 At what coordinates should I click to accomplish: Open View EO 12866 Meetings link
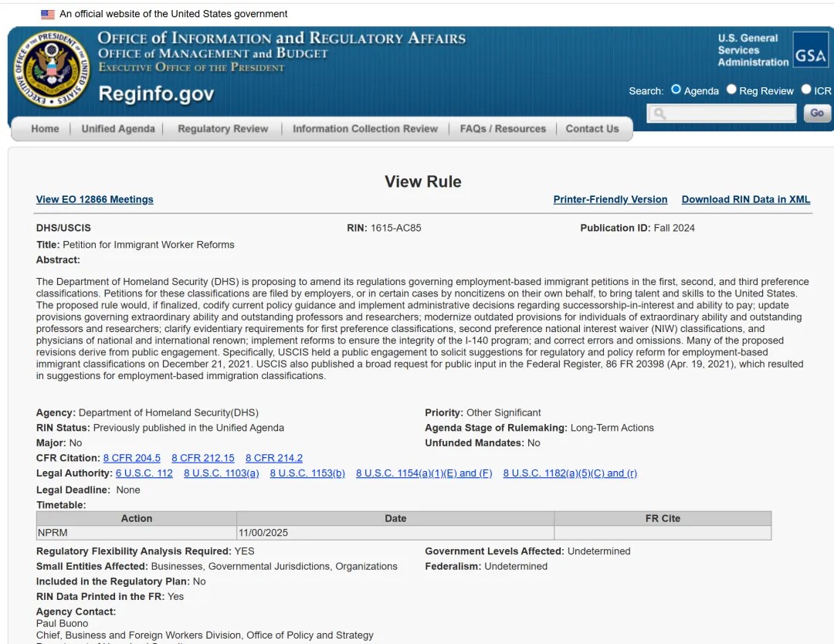(94, 199)
